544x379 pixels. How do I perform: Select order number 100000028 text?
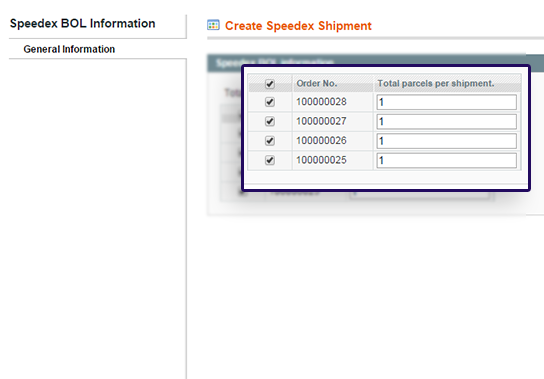(321, 102)
